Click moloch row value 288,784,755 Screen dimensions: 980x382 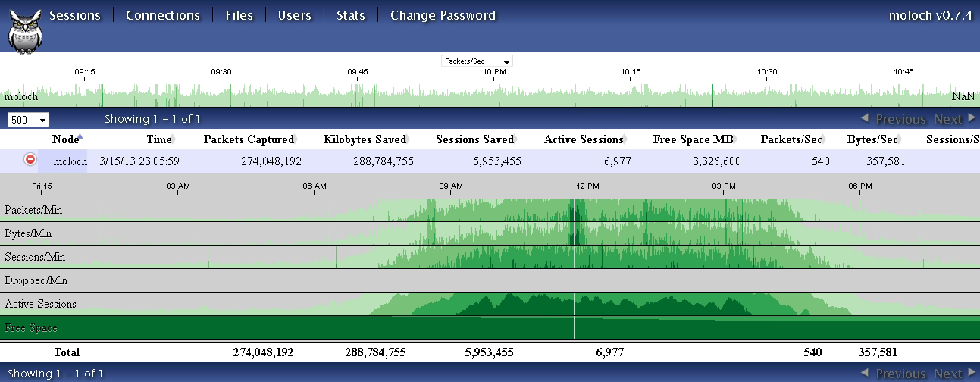coord(384,161)
